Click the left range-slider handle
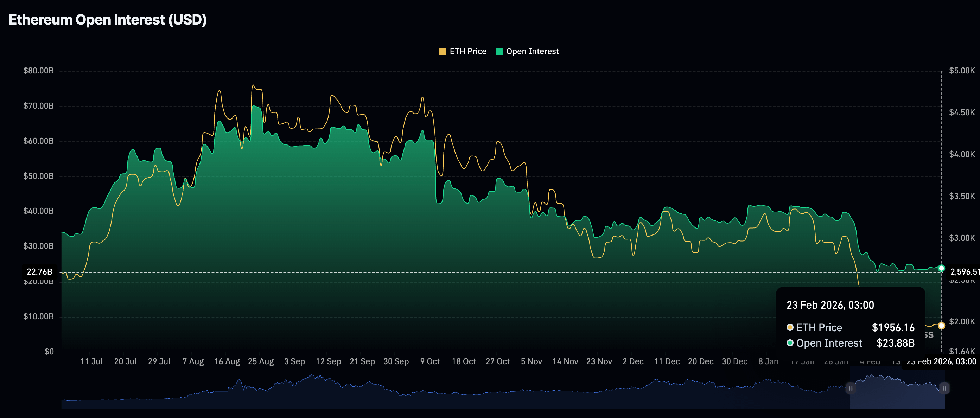Viewport: 980px width, 418px height. coord(851,388)
